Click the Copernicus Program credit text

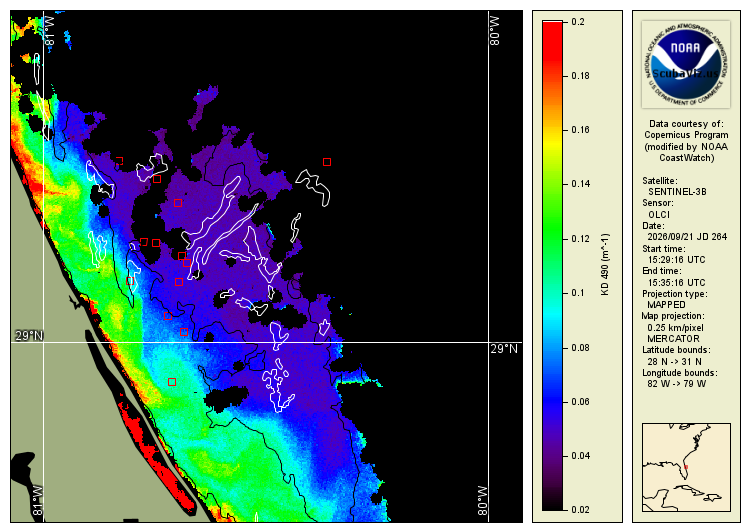[x=686, y=135]
